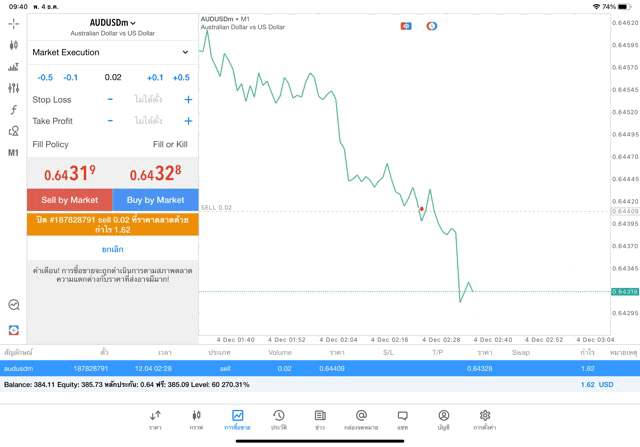Open the indicators function icon
The width and height of the screenshot is (640, 447).
point(14,110)
